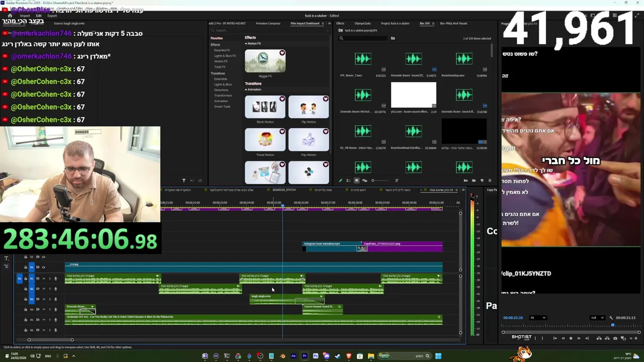The height and width of the screenshot is (362, 644).
Task: Mute audio track A5
Action: pyautogui.click(x=44, y=320)
